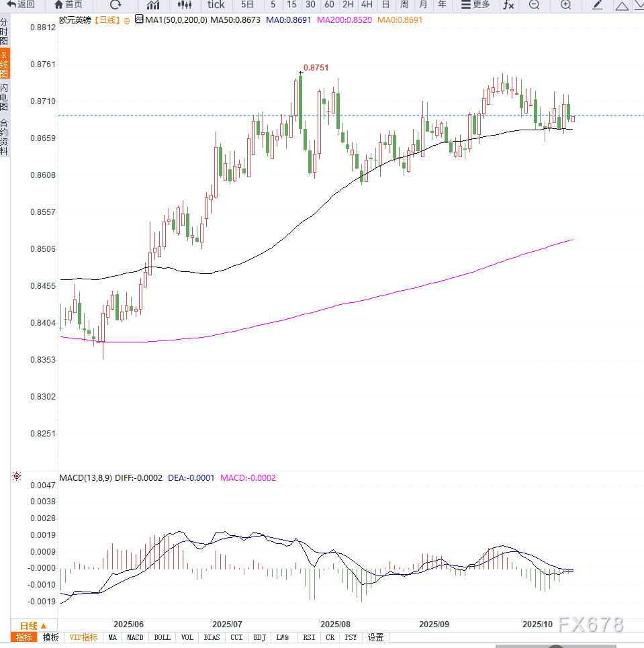Zoom in the chart with plus magnifier
Image resolution: width=644 pixels, height=648 pixels.
565,5
